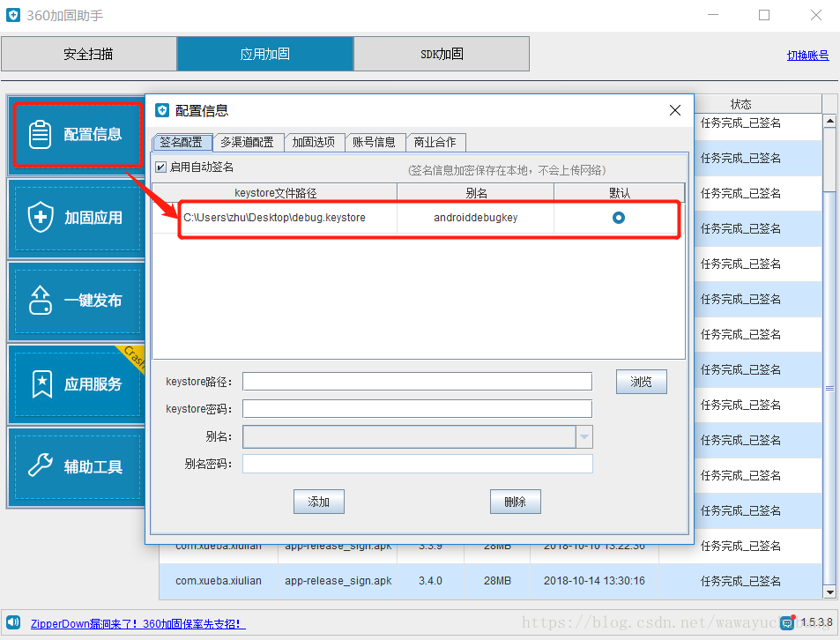Switch to the 账号信息 tab
This screenshot has width=840, height=640.
375,142
